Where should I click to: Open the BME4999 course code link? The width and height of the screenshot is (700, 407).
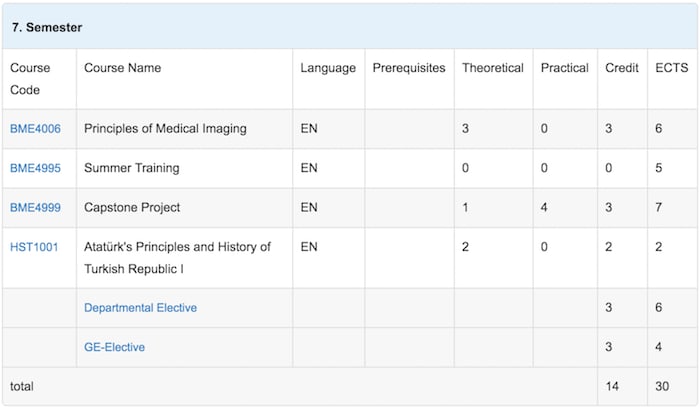pyautogui.click(x=35, y=208)
